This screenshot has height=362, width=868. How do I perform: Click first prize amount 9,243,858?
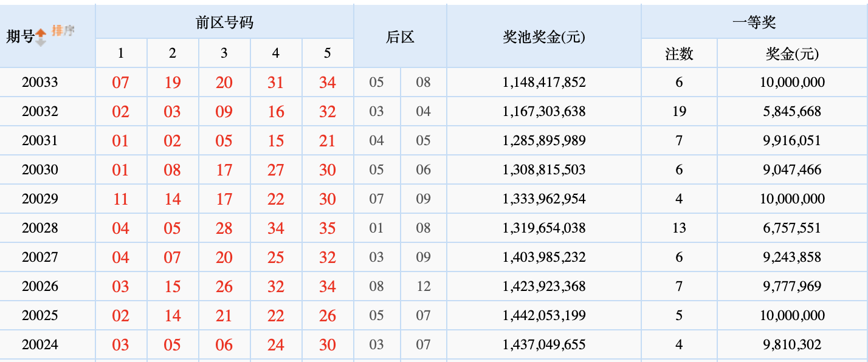click(x=792, y=257)
